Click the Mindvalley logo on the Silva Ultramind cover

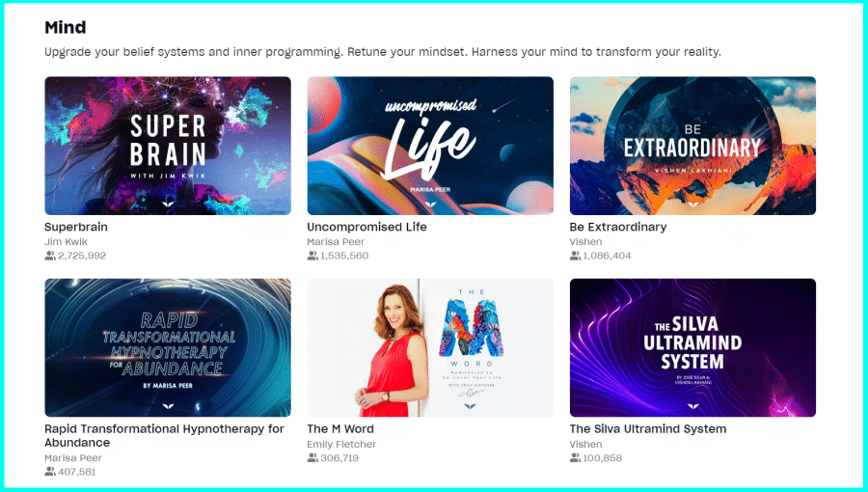tap(692, 406)
